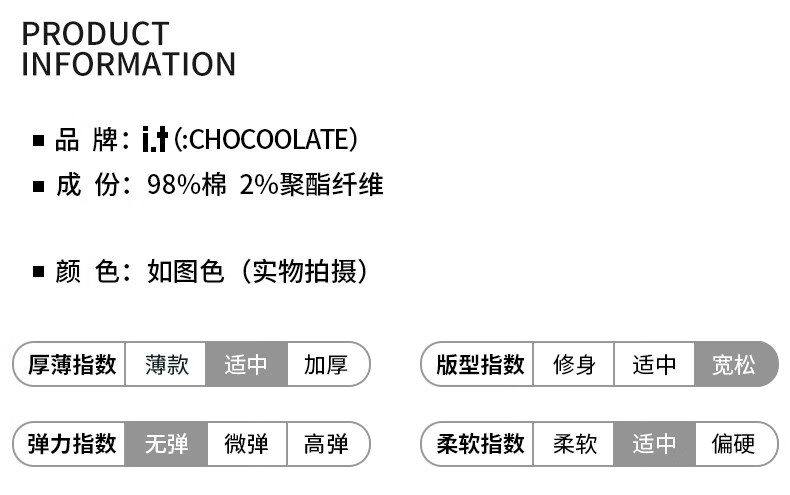Click the 厚薄指数 label
Viewport: 790px width, 495px height.
73,364
